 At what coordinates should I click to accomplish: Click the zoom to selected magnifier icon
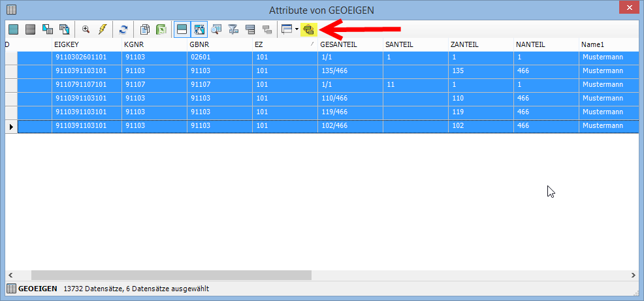(x=86, y=29)
